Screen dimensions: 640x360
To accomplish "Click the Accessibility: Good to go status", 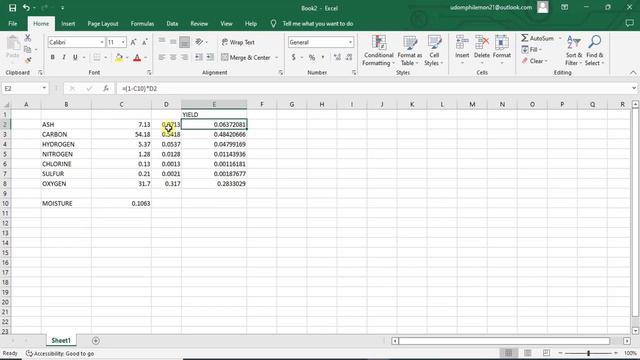I will [x=60, y=353].
